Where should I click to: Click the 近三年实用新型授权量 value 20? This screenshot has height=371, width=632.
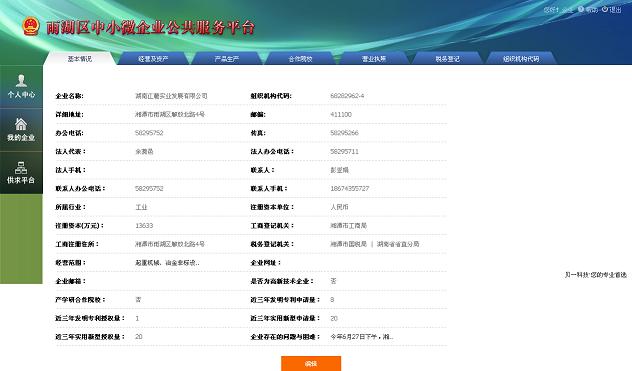139,337
